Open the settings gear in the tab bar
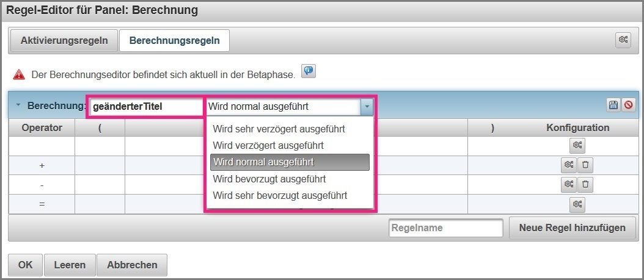This screenshot has width=644, height=280. click(623, 40)
